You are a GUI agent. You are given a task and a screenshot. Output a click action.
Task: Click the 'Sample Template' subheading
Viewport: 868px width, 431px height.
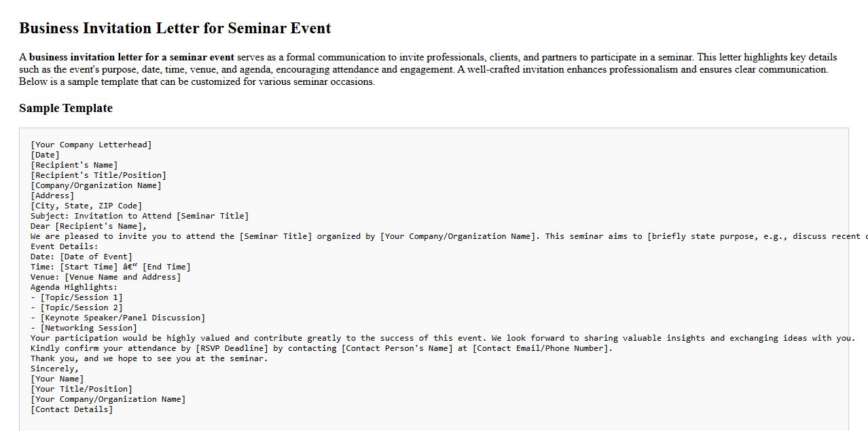66,109
